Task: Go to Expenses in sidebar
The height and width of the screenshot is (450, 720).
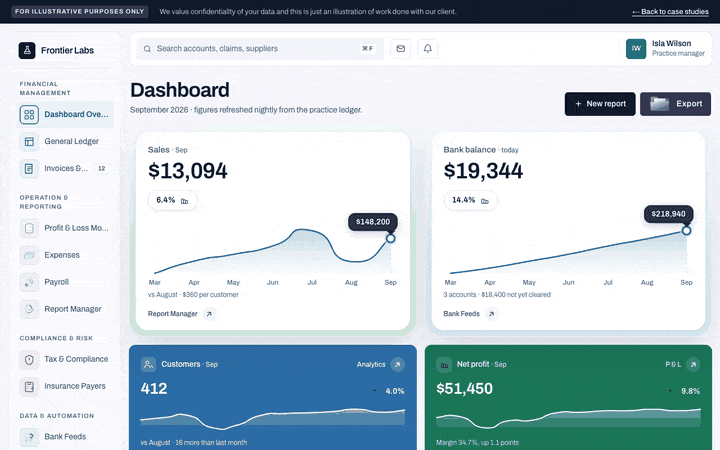Action: pyautogui.click(x=65, y=255)
